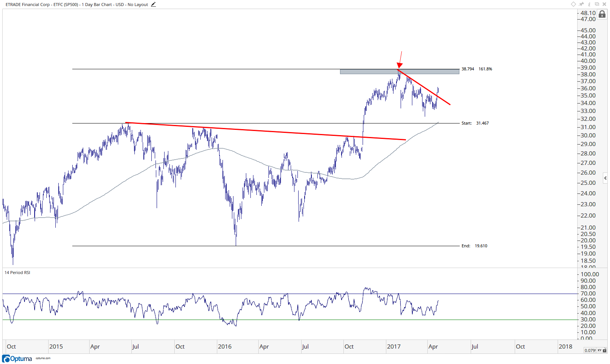
Task: Click the 20.00 price on the scale
Action: click(588, 241)
